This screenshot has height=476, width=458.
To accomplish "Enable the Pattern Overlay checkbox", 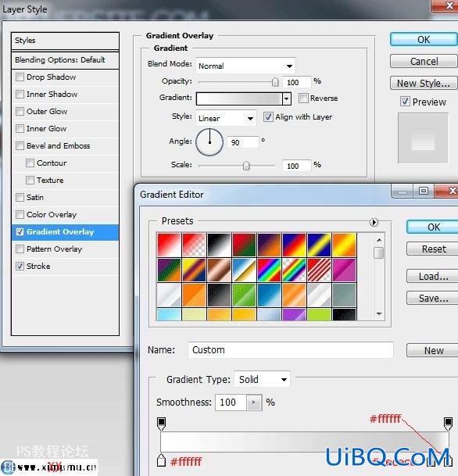I will point(20,249).
